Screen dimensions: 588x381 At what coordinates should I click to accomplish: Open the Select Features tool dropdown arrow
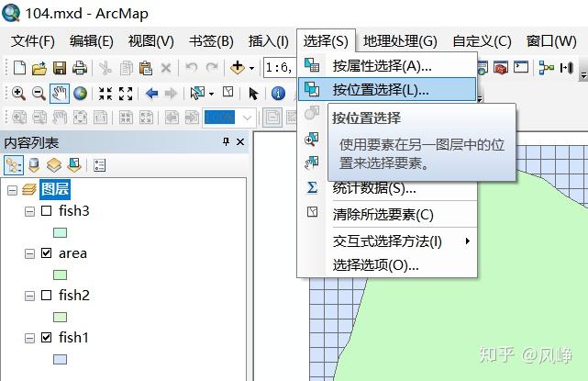(x=212, y=94)
